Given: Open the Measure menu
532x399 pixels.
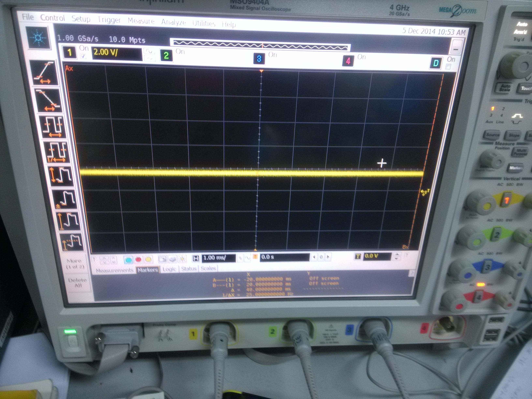Looking at the screenshot, I should coord(141,21).
